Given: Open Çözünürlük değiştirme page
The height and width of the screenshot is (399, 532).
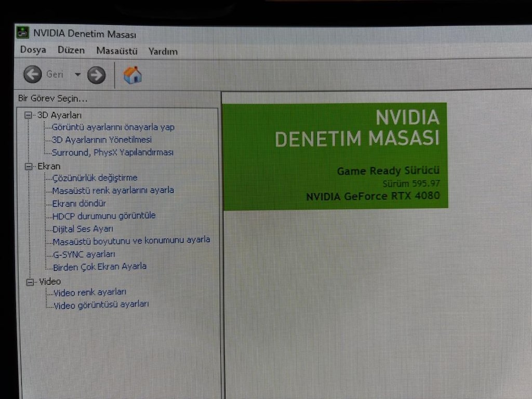Looking at the screenshot, I should coord(95,178).
